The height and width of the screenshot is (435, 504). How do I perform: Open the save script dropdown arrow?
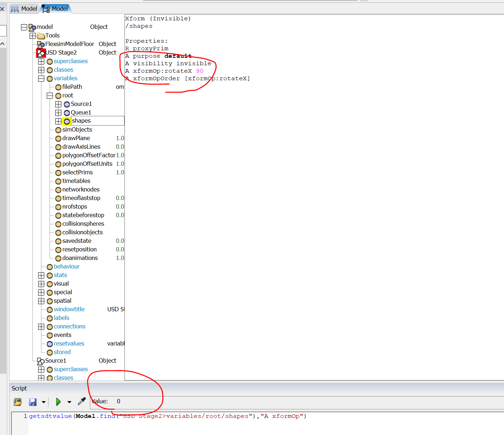point(44,402)
